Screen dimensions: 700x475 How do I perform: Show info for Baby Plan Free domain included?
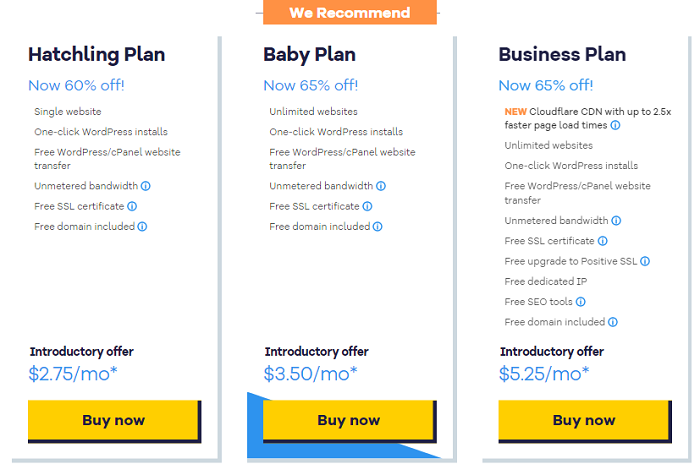coord(377,227)
